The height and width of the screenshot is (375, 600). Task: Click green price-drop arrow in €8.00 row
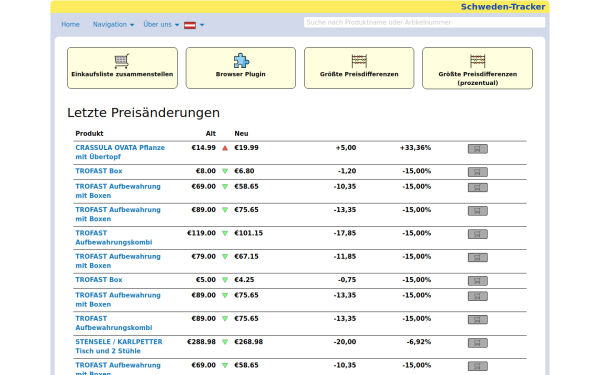[225, 171]
